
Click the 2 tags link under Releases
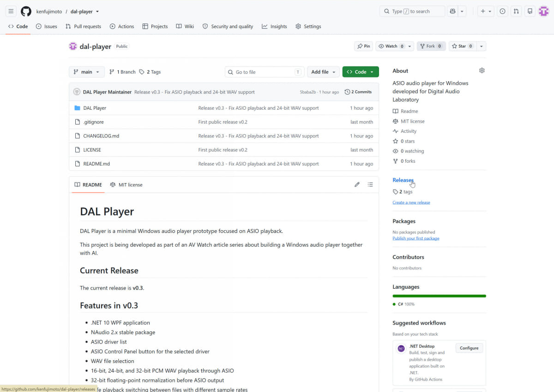pyautogui.click(x=403, y=192)
